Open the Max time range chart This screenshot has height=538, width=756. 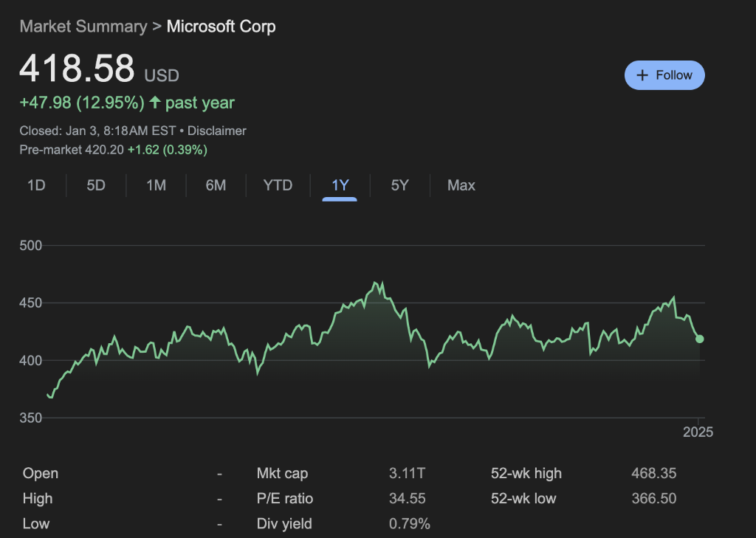click(461, 185)
